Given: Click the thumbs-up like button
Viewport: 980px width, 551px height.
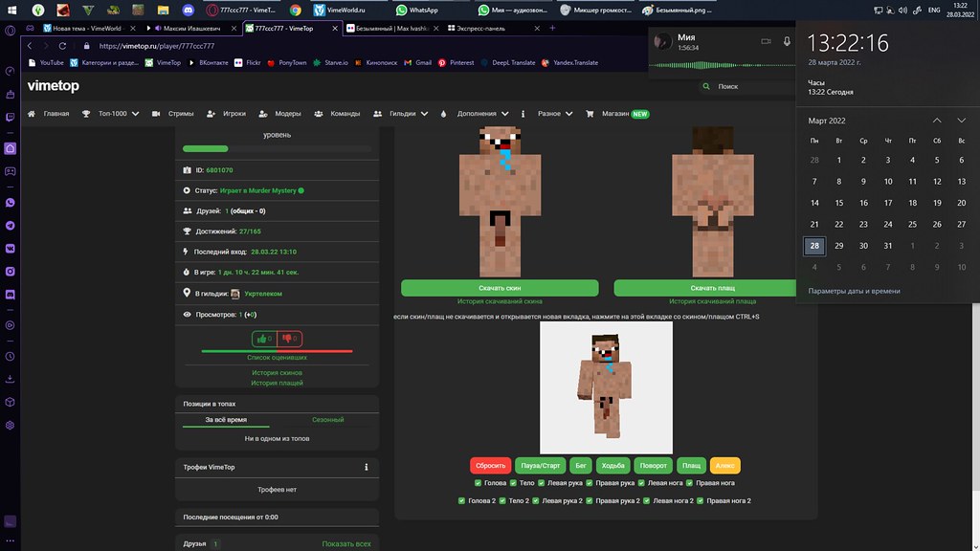Looking at the screenshot, I should click(x=264, y=339).
